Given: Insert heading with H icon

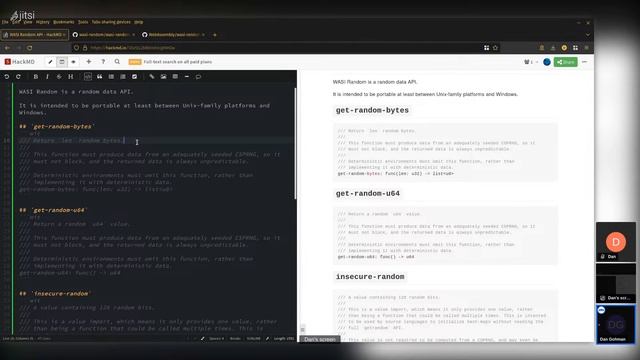Looking at the screenshot, I should click(x=71, y=76).
